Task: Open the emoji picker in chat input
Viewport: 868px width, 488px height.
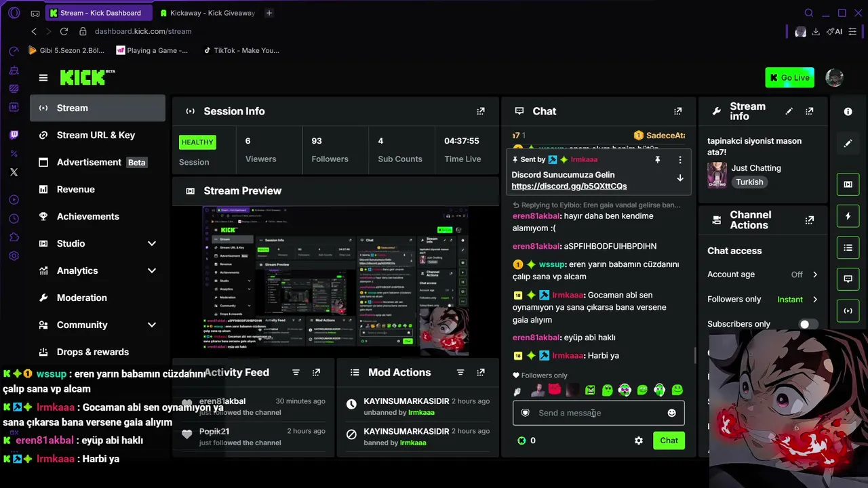Action: (x=671, y=413)
